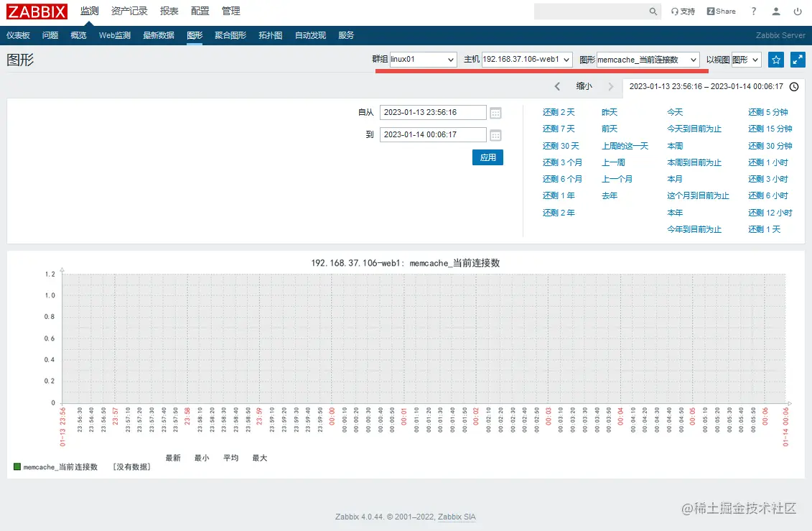812x531 pixels.
Task: Switch to 拓扑图 submenu tab
Action: click(x=271, y=35)
